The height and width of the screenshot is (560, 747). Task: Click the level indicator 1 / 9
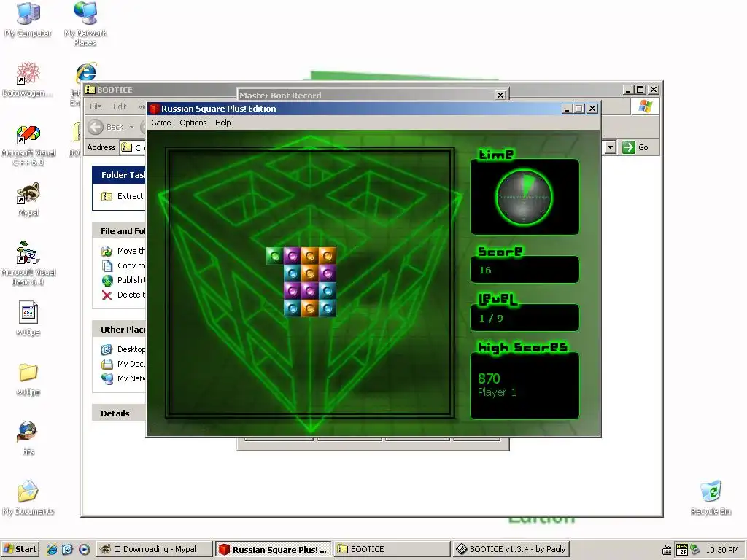click(x=491, y=319)
